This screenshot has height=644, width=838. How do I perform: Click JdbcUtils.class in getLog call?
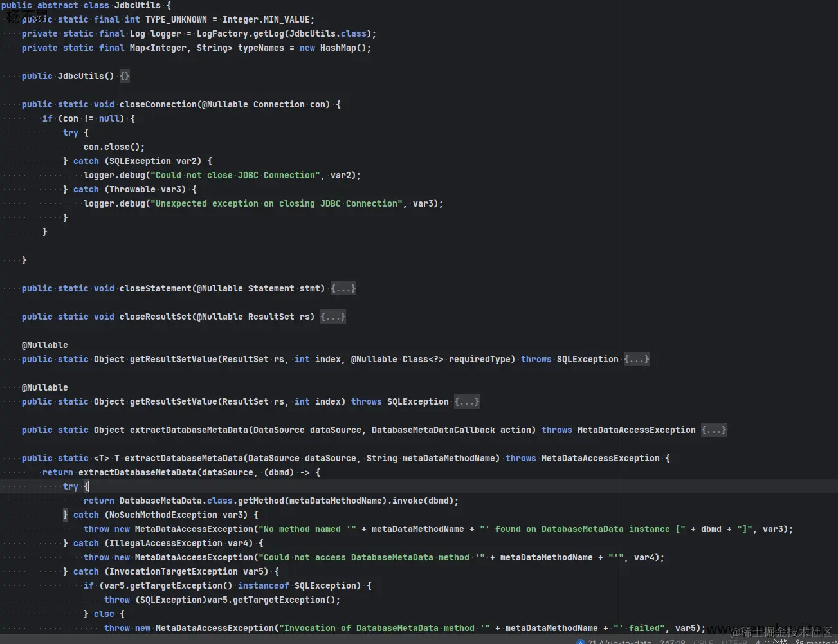[328, 33]
